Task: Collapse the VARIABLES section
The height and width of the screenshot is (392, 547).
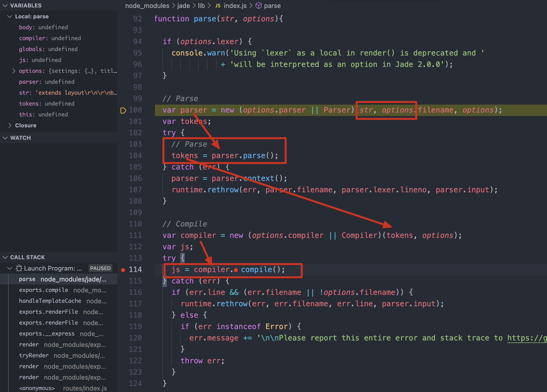Action: (5, 5)
